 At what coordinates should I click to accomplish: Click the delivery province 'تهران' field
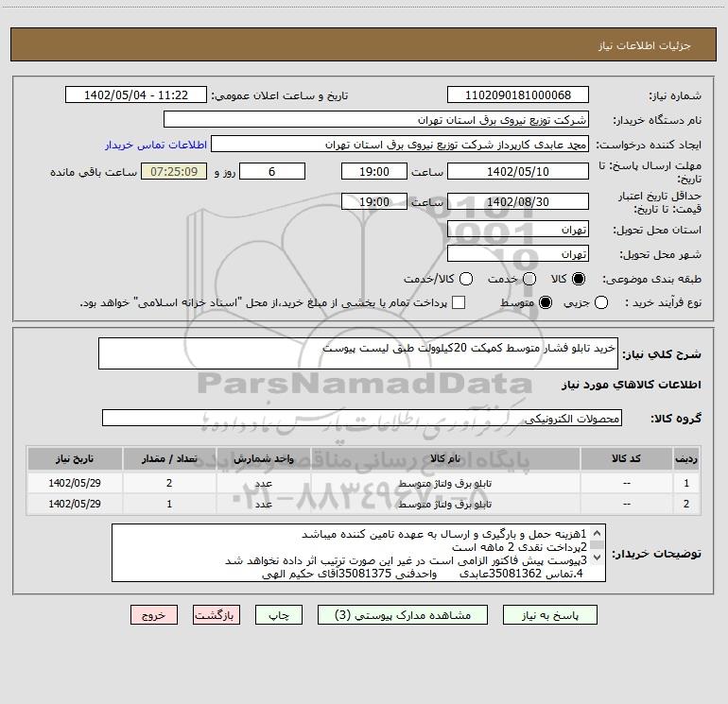(518, 230)
